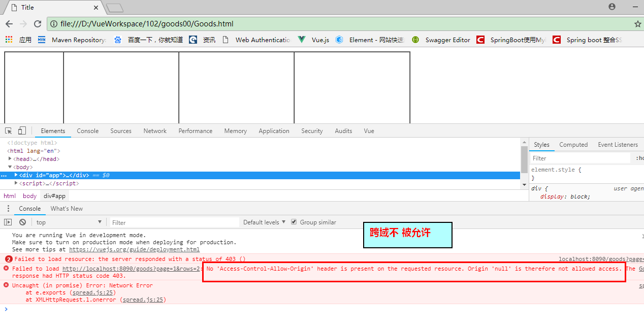The image size is (644, 329).
Task: Click the Chrome user profile icon
Action: [x=612, y=7]
